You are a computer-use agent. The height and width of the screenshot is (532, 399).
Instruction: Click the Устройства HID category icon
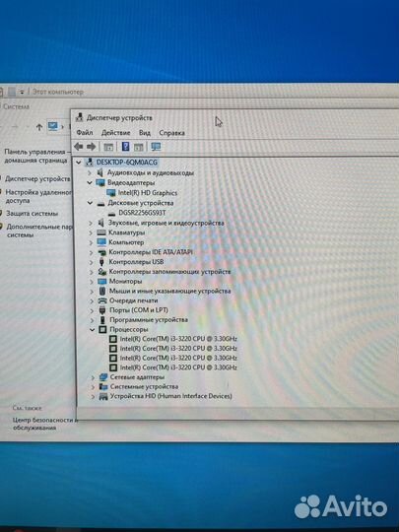(x=103, y=396)
